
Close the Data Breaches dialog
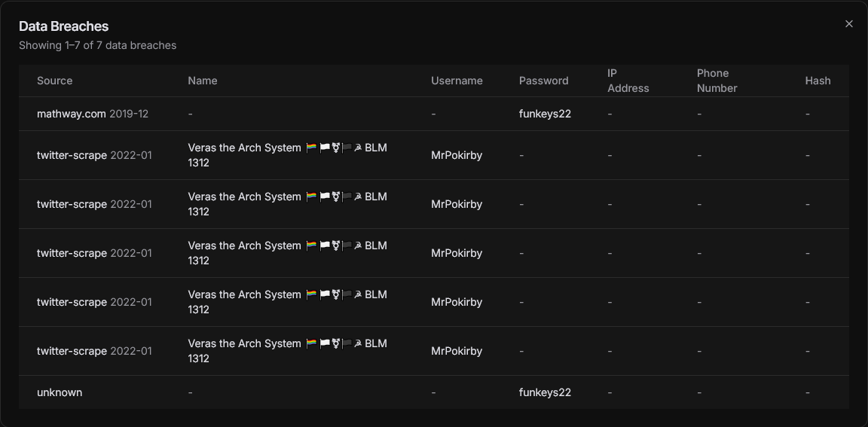click(x=848, y=24)
